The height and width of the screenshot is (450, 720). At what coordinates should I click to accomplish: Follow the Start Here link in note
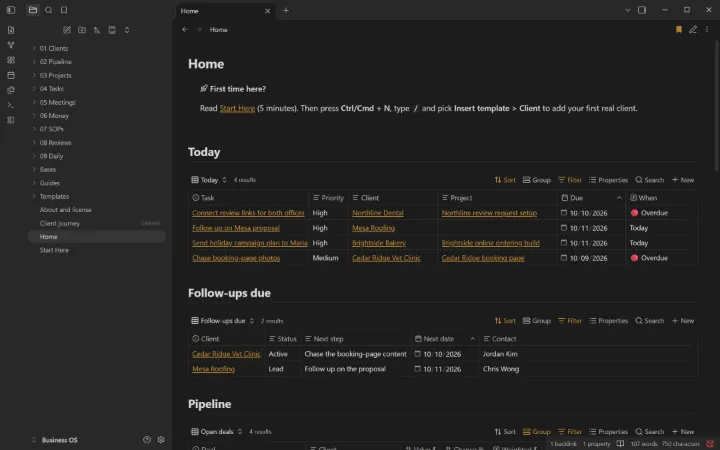coord(237,108)
